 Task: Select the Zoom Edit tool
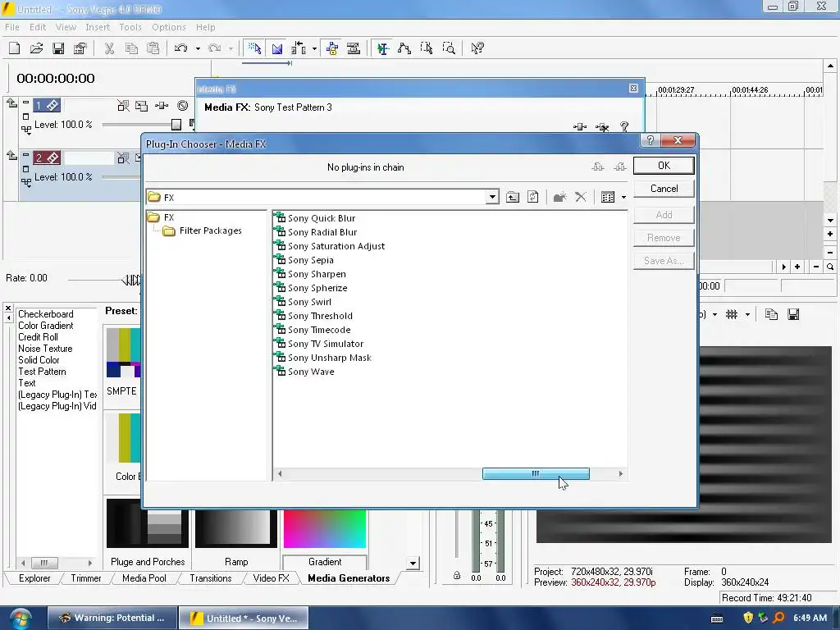click(449, 48)
